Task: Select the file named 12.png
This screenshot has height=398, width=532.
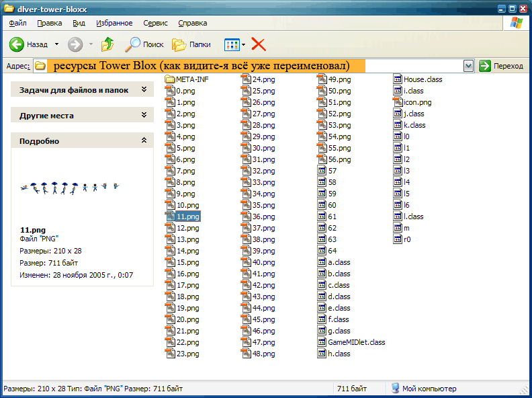Action: [x=188, y=228]
